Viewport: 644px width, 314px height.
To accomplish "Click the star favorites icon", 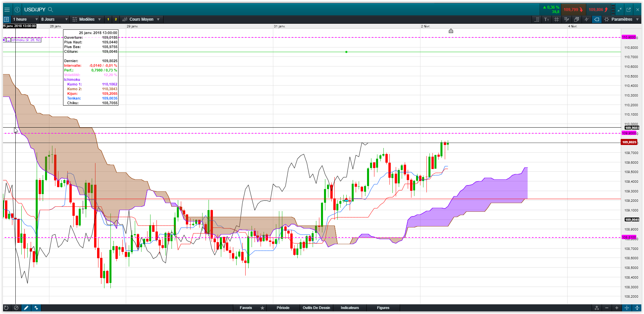I will [262, 308].
